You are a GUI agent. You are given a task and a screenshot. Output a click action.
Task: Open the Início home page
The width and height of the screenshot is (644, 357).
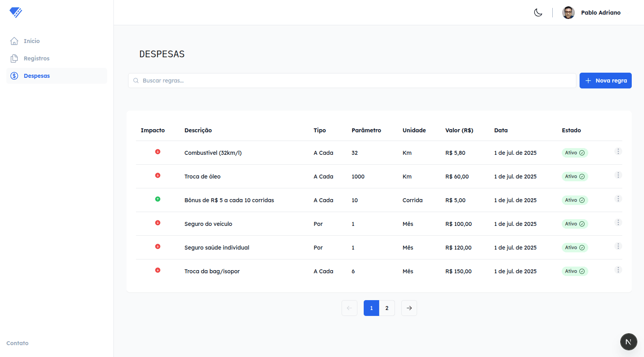[32, 41]
